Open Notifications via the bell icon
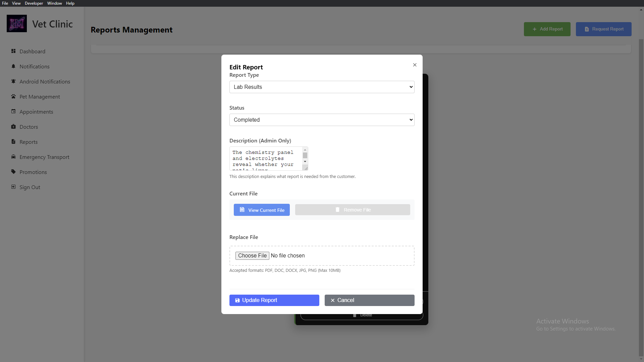Viewport: 644px width, 362px height. 13,66
